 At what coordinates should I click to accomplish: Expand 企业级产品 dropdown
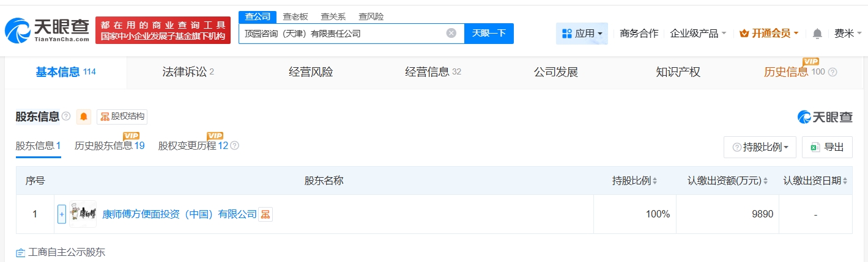(698, 34)
